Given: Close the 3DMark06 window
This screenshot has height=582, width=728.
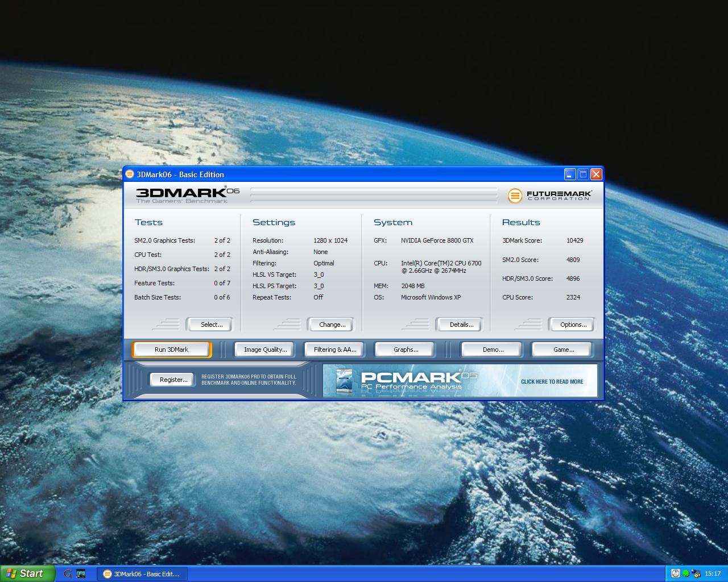Looking at the screenshot, I should pos(596,174).
